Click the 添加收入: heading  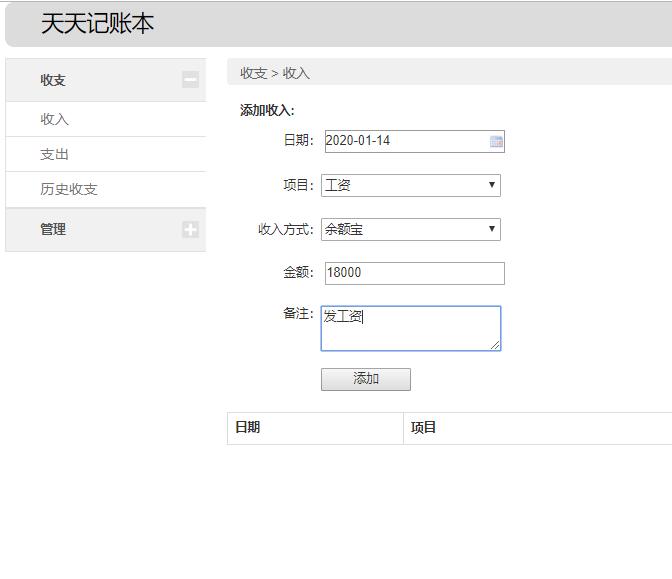[x=267, y=110]
